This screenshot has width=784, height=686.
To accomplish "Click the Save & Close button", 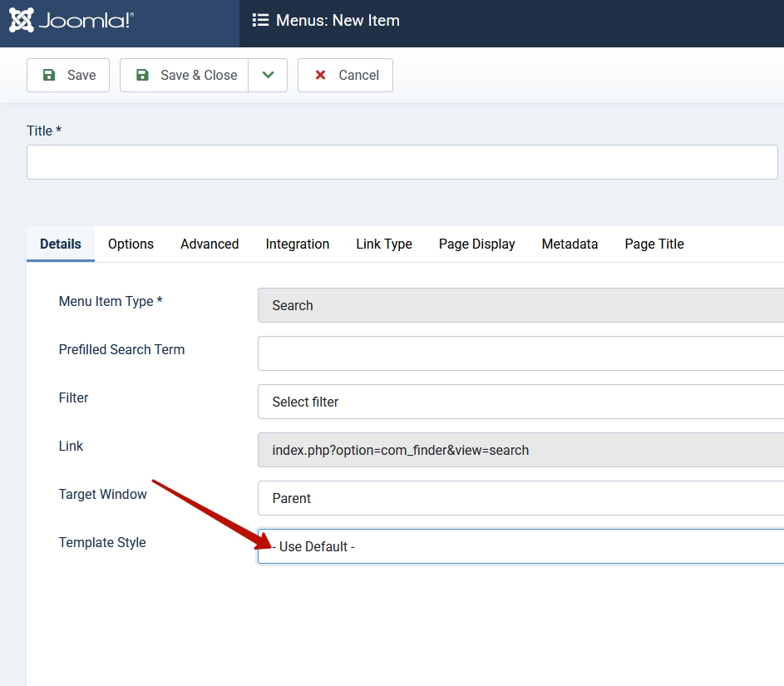I will pyautogui.click(x=185, y=75).
